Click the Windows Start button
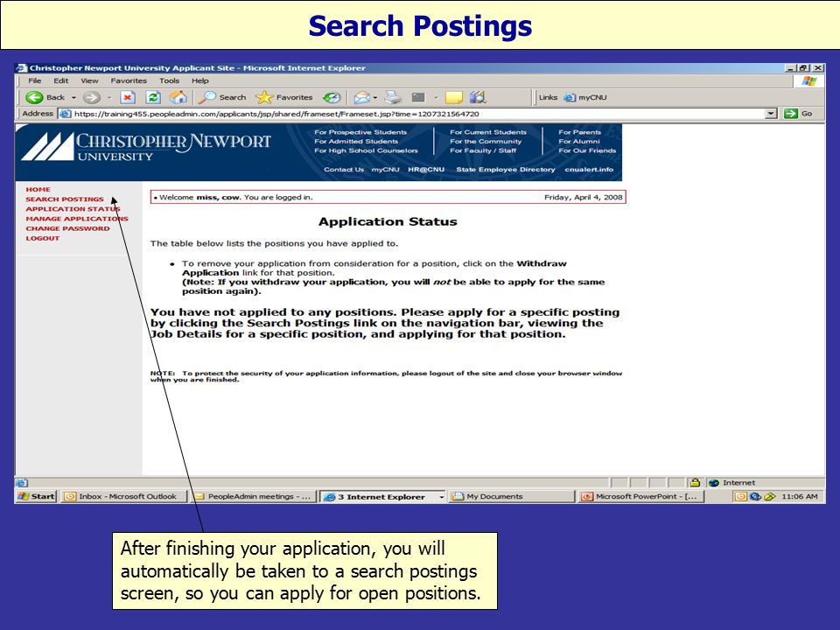840x630 pixels. click(x=36, y=497)
